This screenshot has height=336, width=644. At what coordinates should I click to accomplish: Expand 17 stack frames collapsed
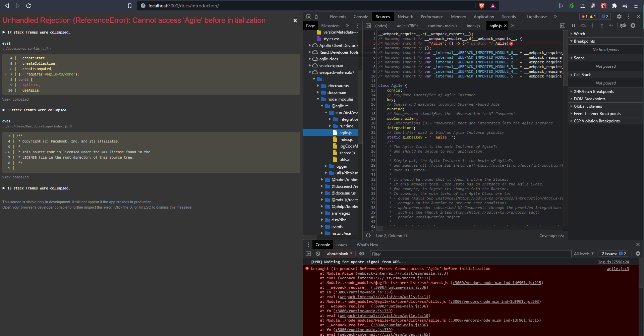point(36,32)
